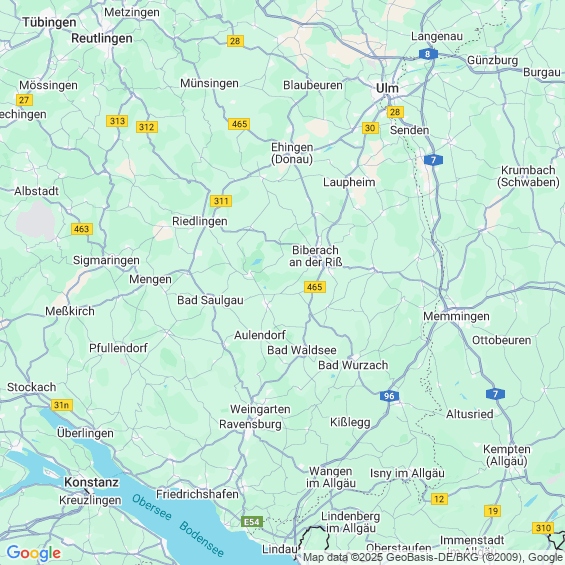Click the yellow 312 road shield
The width and height of the screenshot is (565, 565).
pyautogui.click(x=147, y=127)
